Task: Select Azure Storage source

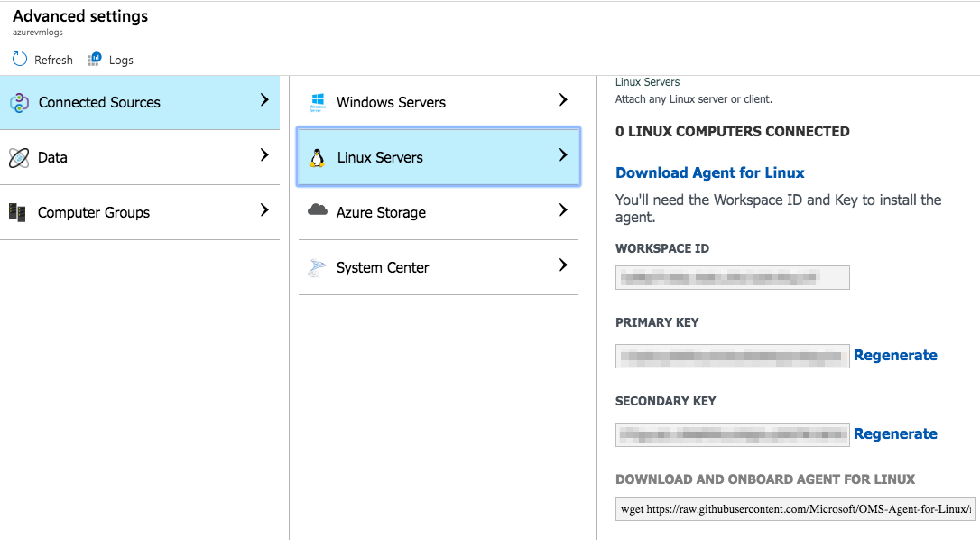Action: (x=439, y=213)
